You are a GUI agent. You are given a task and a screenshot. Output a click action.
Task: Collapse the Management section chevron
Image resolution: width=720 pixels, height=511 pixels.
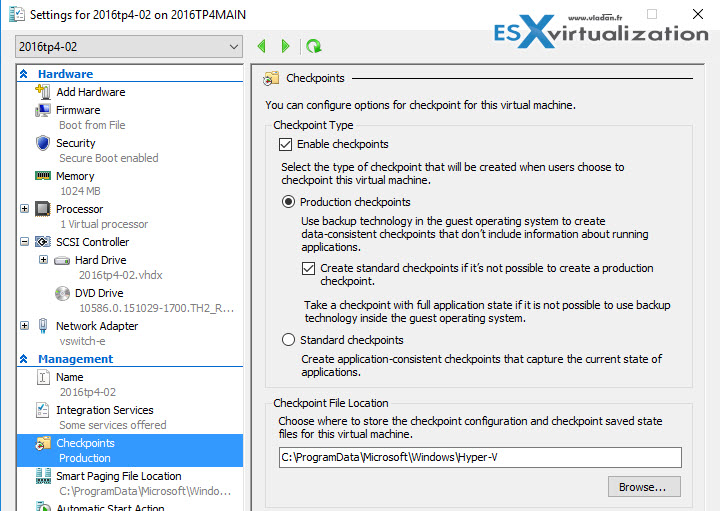point(24,359)
